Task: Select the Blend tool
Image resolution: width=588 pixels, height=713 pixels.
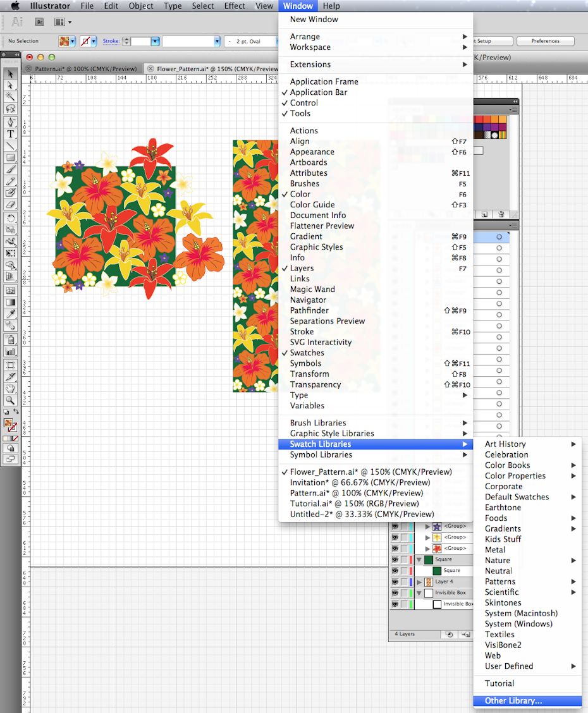Action: pos(10,326)
